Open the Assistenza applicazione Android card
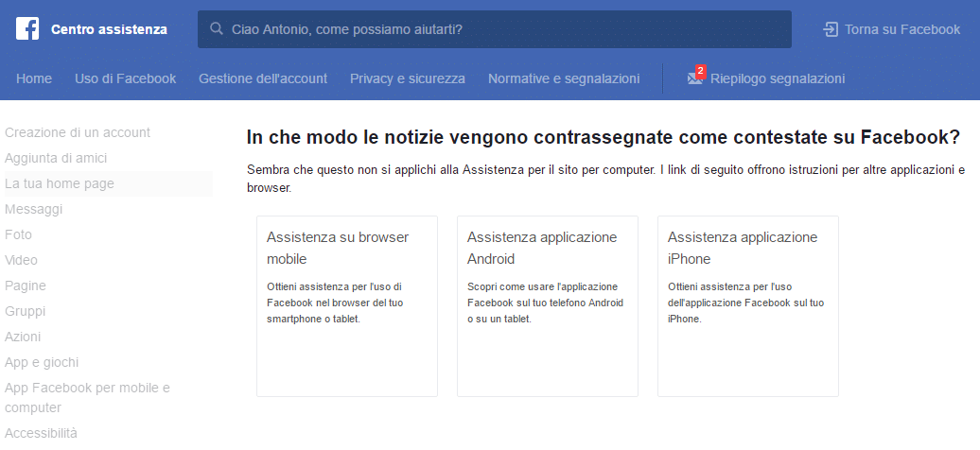 pyautogui.click(x=548, y=306)
